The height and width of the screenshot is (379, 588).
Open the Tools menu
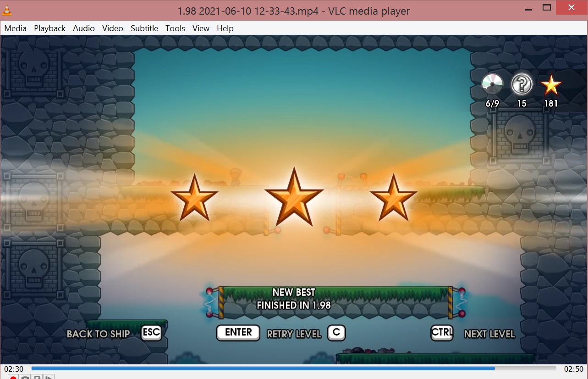[175, 28]
